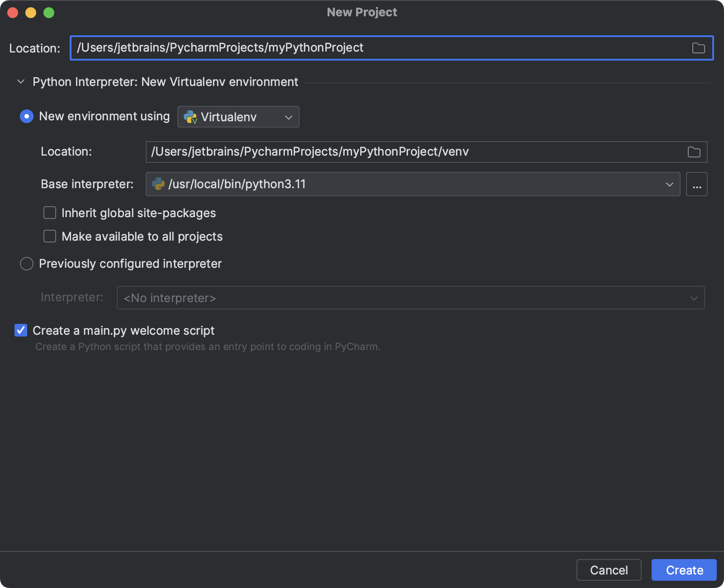Click the green maximize window button
Image resolution: width=724 pixels, height=588 pixels.
click(49, 13)
